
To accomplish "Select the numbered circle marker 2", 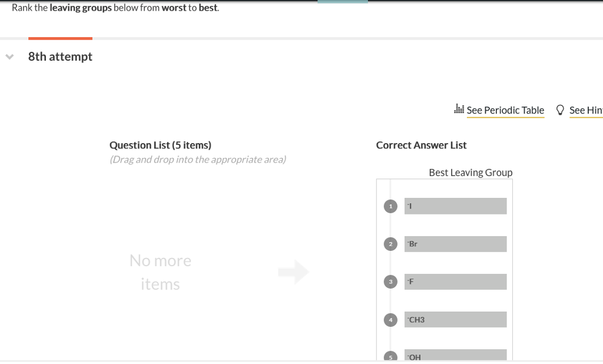I will (x=390, y=244).
